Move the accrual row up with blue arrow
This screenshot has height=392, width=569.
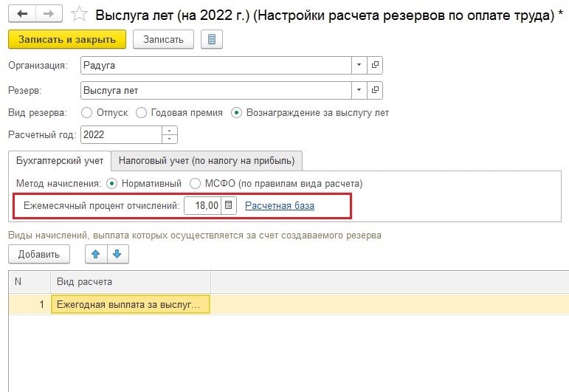(96, 254)
